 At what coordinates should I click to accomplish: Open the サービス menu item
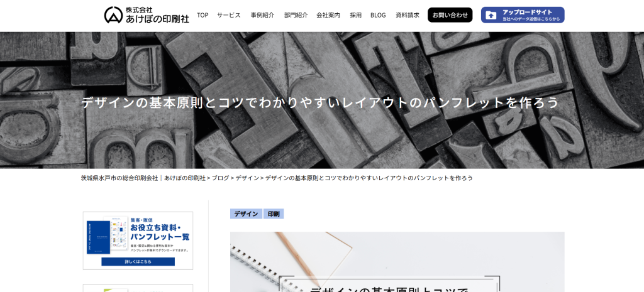pos(229,15)
